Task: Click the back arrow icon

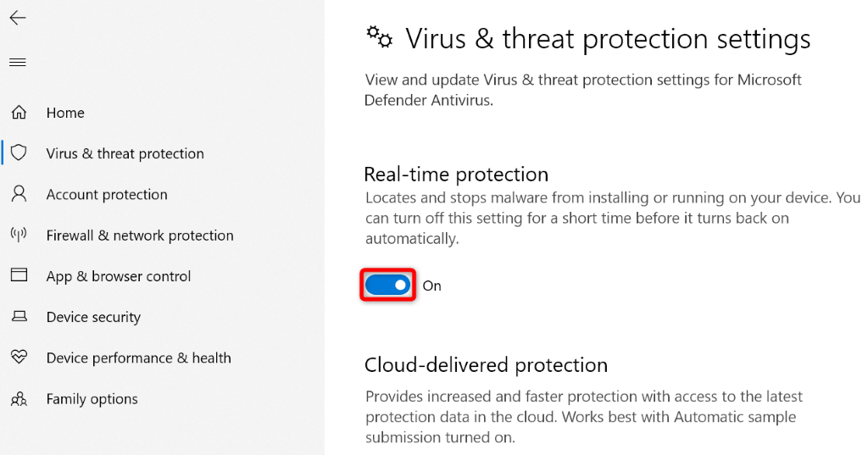Action: 18,18
